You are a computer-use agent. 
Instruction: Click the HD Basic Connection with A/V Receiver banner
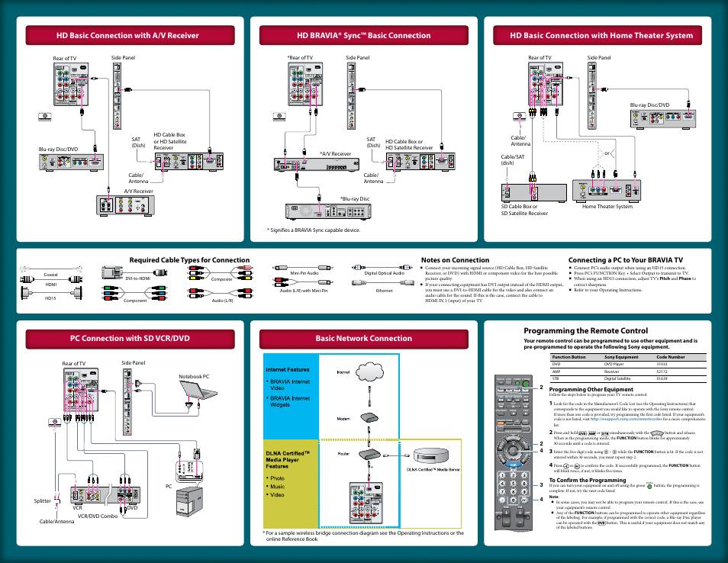coord(130,35)
